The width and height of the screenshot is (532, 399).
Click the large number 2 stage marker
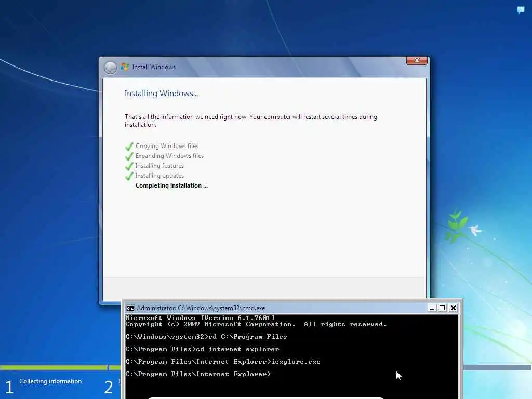pyautogui.click(x=109, y=387)
